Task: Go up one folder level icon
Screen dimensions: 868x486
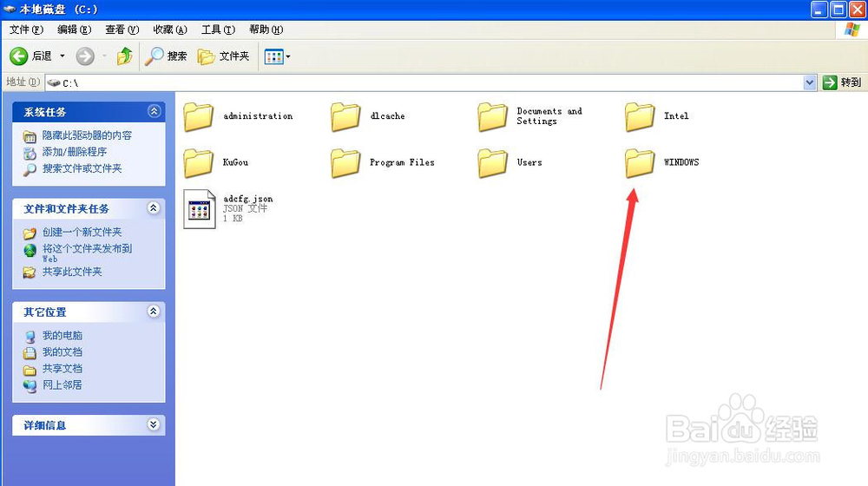Action: (124, 56)
